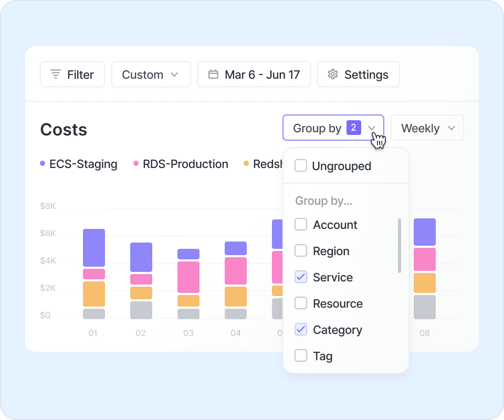Screen dimensions: 504x420
Task: Click the pink RDS-Production legend dot
Action: pos(136,164)
